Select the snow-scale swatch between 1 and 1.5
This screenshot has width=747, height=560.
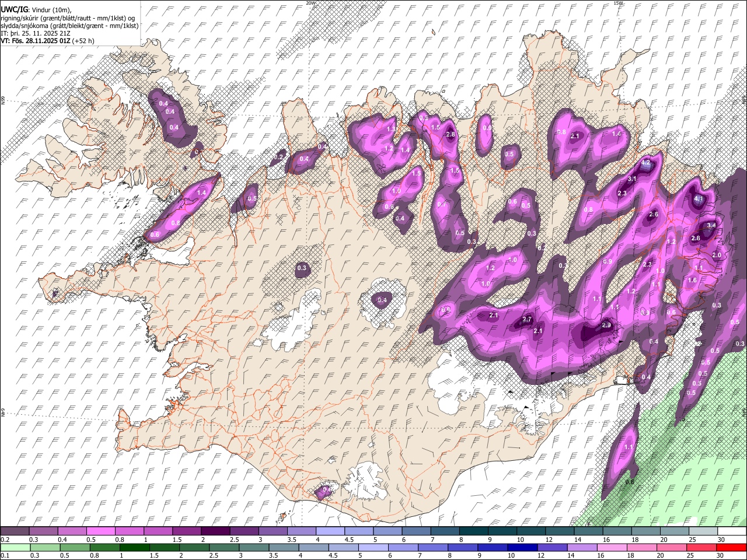(159, 531)
